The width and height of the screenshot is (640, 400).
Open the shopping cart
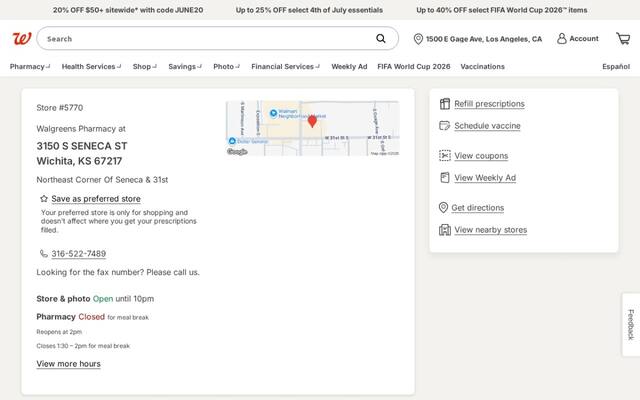coord(623,39)
